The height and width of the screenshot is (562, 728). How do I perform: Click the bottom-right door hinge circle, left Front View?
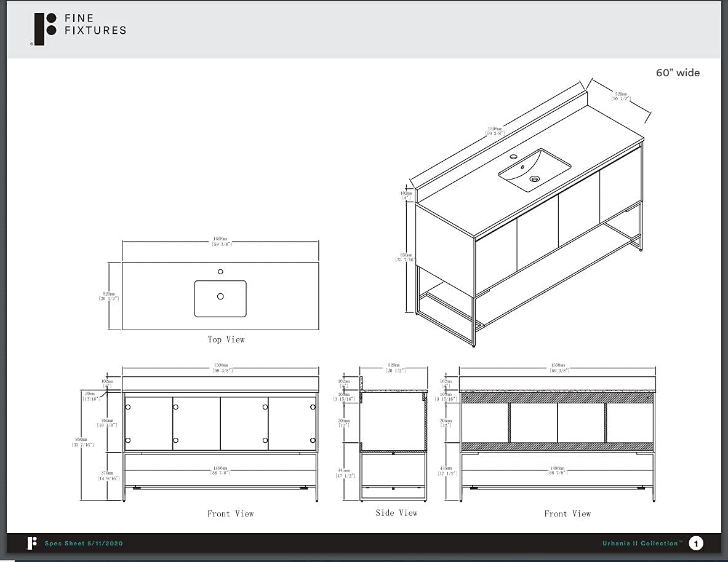tap(313, 440)
